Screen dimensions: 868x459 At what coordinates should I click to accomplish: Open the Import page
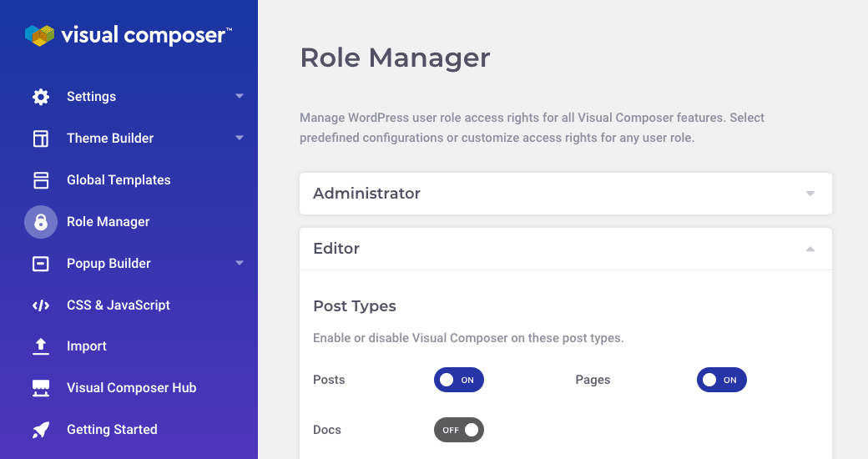pos(86,346)
